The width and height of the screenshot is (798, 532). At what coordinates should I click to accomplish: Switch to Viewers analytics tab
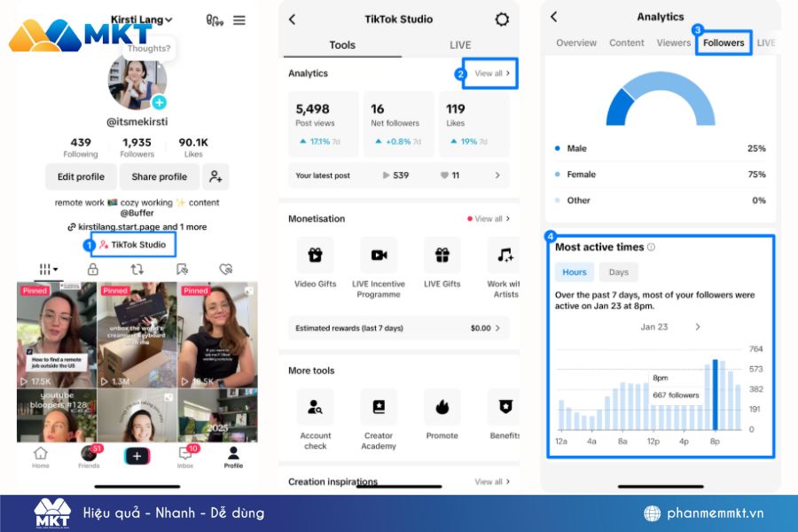(673, 43)
